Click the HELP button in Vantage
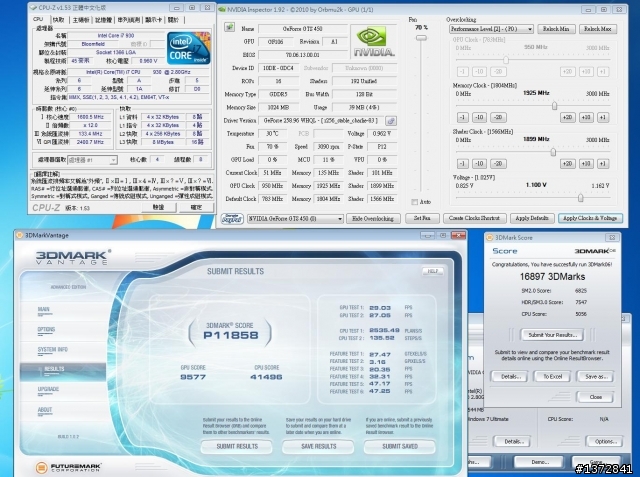The height and width of the screenshot is (477, 640). click(432, 271)
